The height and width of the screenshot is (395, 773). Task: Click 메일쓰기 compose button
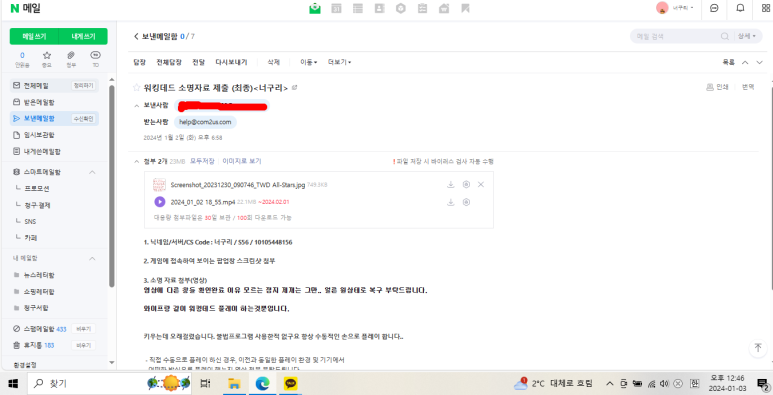pos(34,36)
